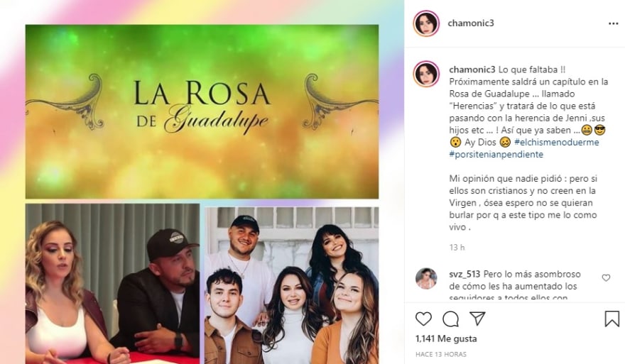625x364 pixels.
Task: Open hashtag #elchismenoduerme
Action: click(x=556, y=142)
